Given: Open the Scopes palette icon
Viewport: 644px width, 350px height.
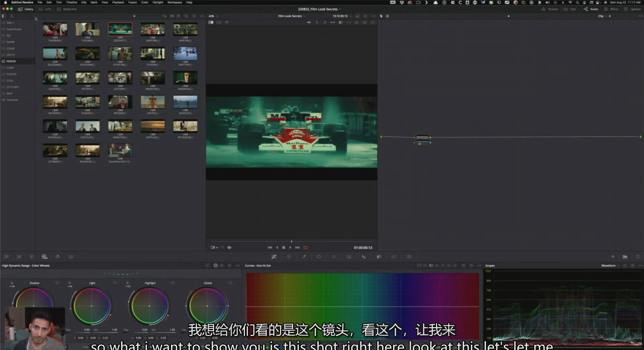Looking at the screenshot, I should point(625,257).
